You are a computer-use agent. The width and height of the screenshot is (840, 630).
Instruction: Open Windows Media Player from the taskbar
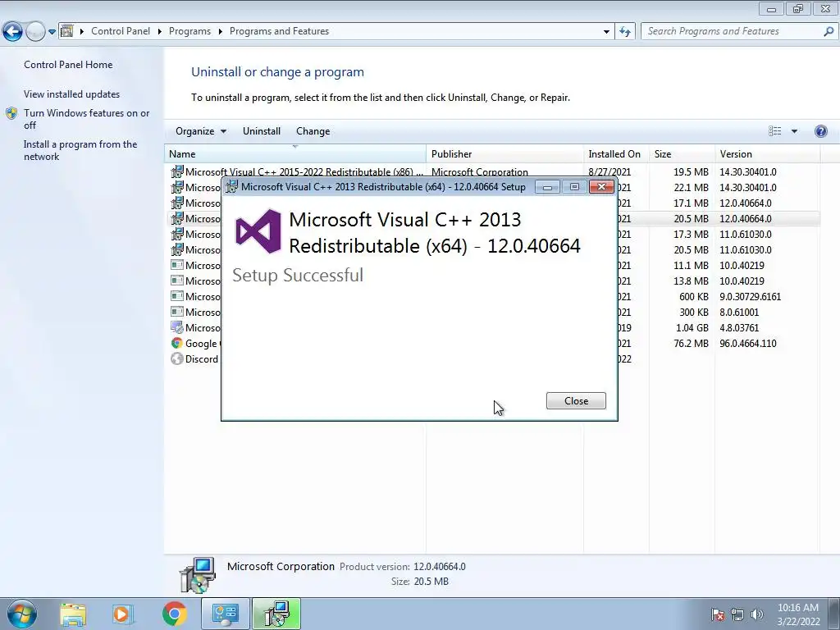click(x=121, y=614)
